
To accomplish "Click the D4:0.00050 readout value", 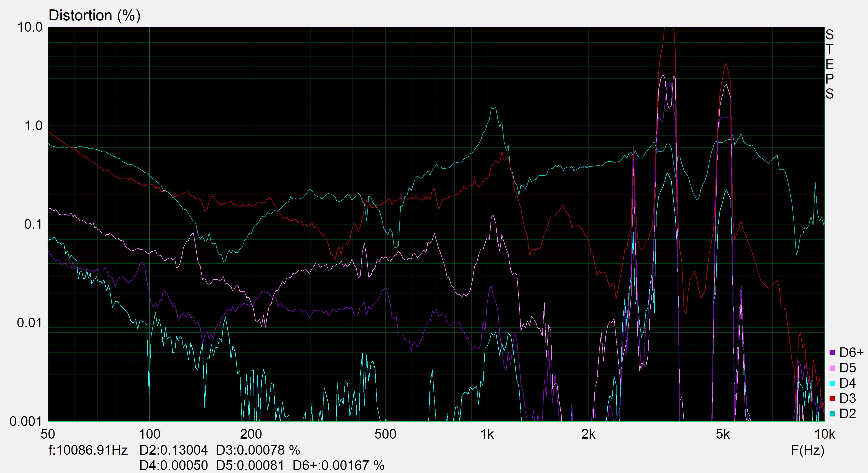I will (x=174, y=465).
